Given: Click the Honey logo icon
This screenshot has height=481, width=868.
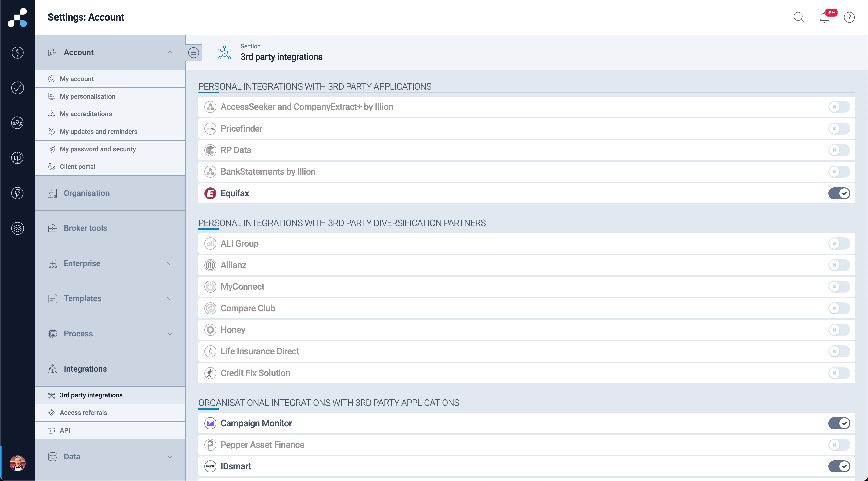Looking at the screenshot, I should pos(211,330).
